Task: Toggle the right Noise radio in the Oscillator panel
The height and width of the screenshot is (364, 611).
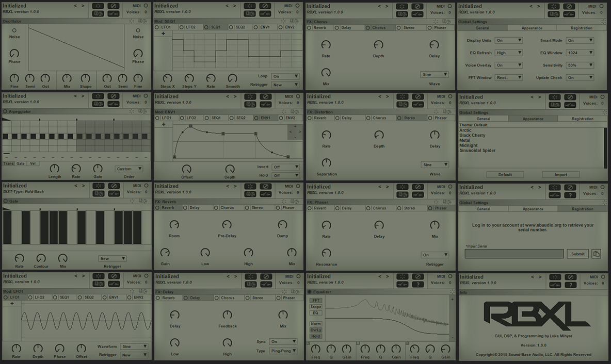Action: [138, 30]
